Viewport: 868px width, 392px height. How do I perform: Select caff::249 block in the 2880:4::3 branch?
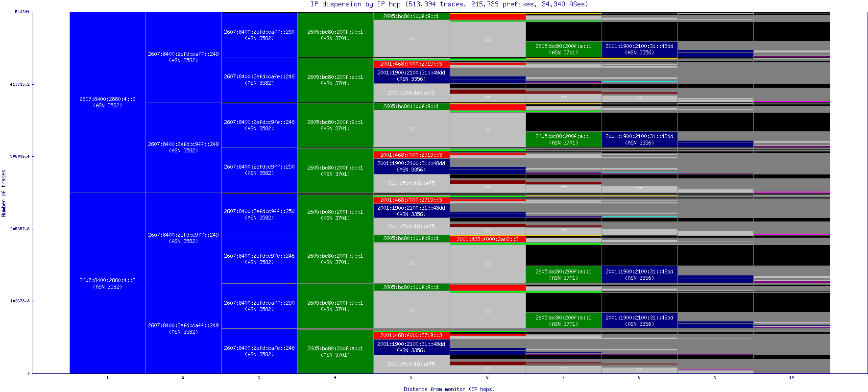click(184, 57)
